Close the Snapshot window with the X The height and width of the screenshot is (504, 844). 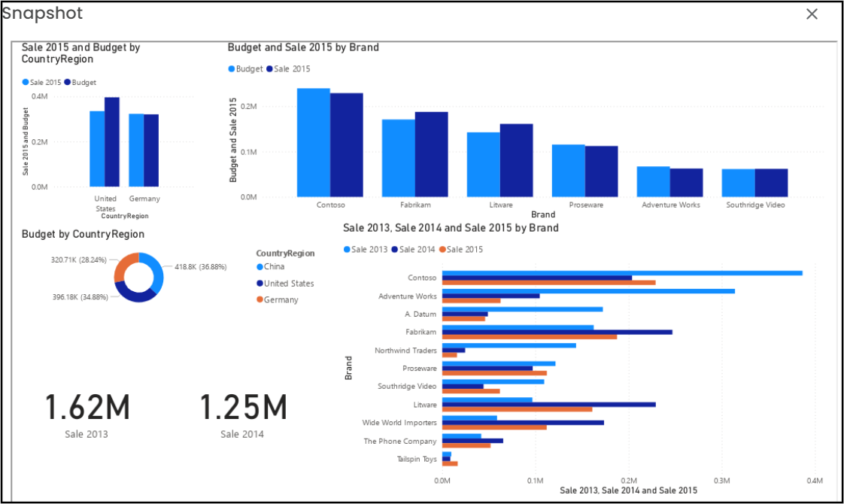point(812,14)
